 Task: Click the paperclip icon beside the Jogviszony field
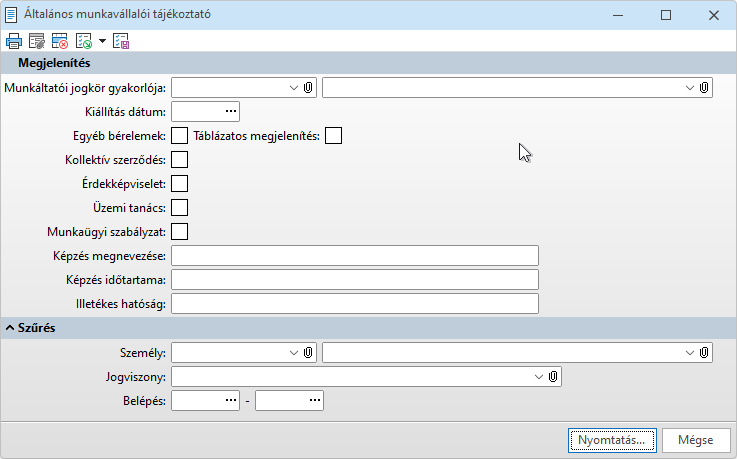point(553,377)
